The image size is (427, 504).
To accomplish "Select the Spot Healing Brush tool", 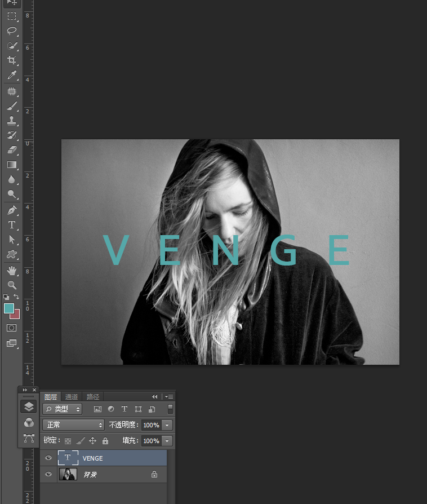I will (12, 91).
